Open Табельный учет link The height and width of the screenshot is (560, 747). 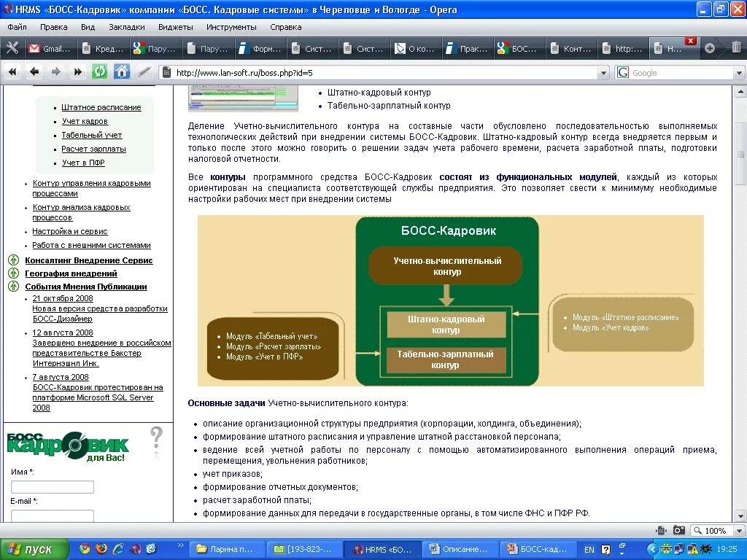[x=91, y=135]
